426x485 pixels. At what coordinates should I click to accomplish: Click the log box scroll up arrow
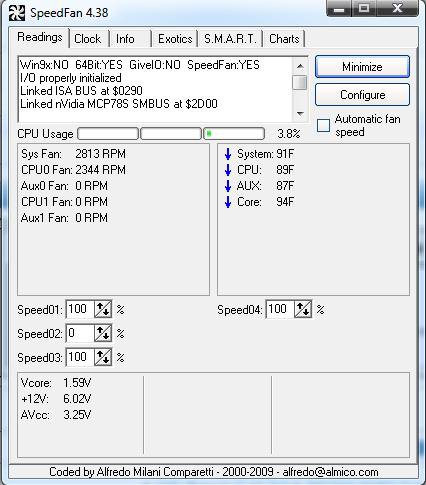(300, 66)
